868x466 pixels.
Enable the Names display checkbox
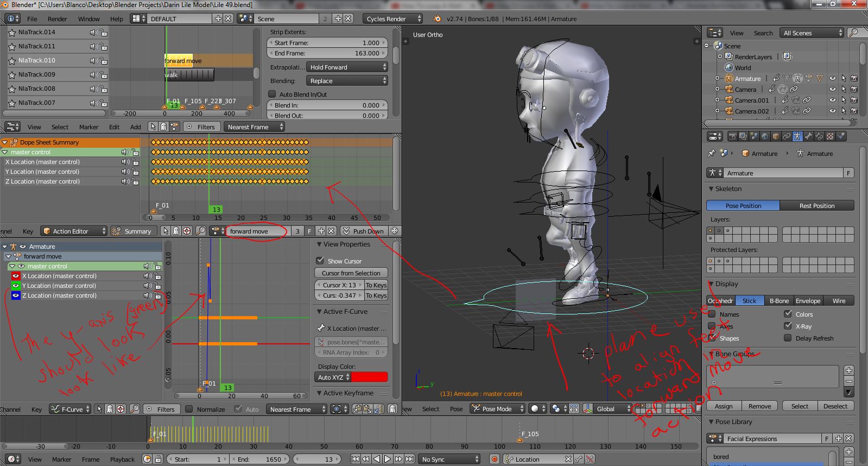tap(712, 314)
